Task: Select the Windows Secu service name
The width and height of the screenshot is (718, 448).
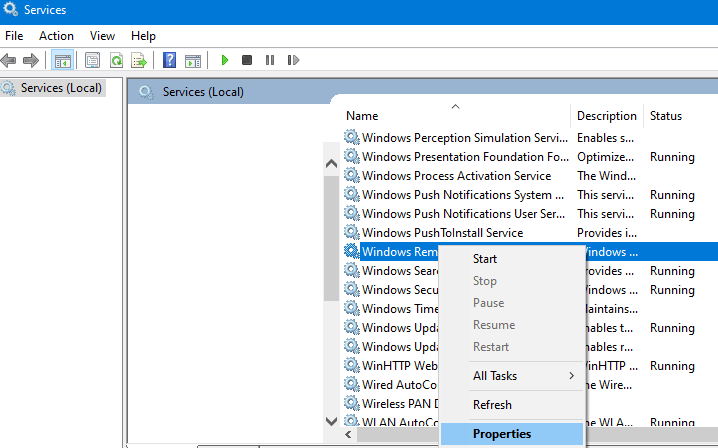Action: (400, 290)
